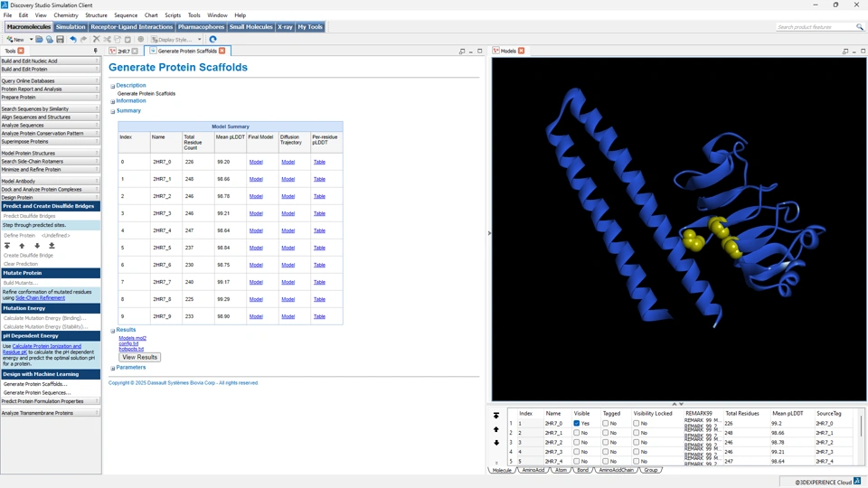
Task: Collapse the Results section
Action: click(112, 331)
